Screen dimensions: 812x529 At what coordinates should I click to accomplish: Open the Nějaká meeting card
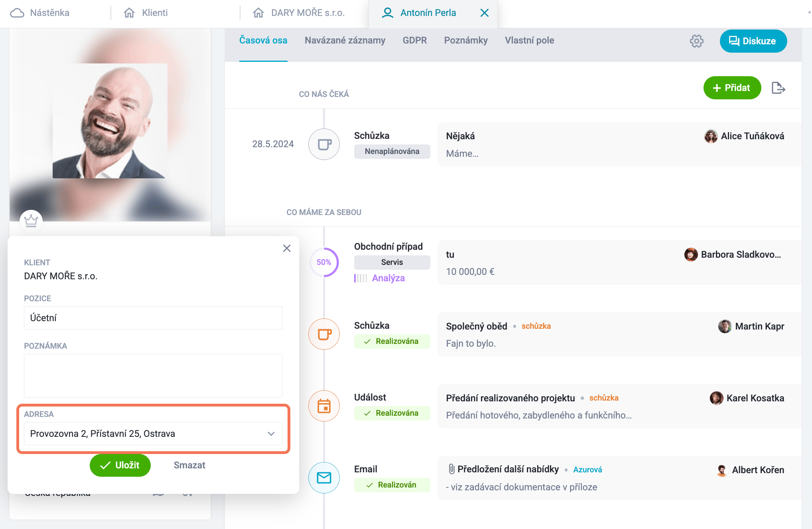(620, 144)
